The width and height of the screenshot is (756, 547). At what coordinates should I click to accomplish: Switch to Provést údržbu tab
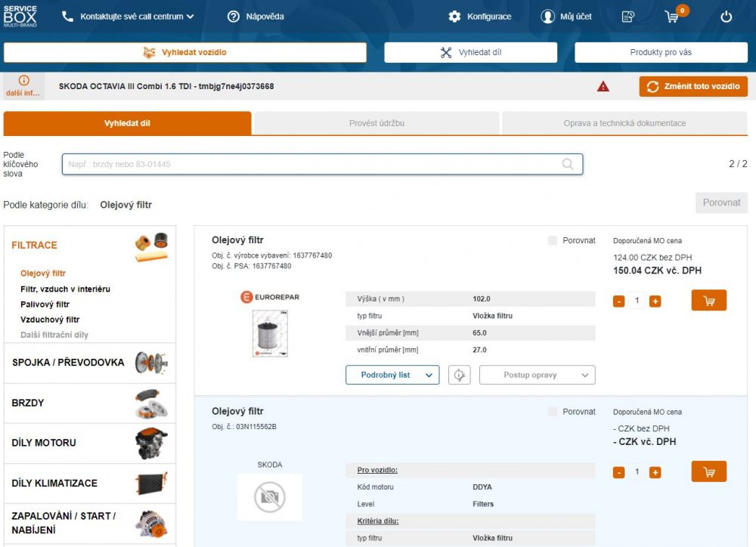click(x=376, y=123)
